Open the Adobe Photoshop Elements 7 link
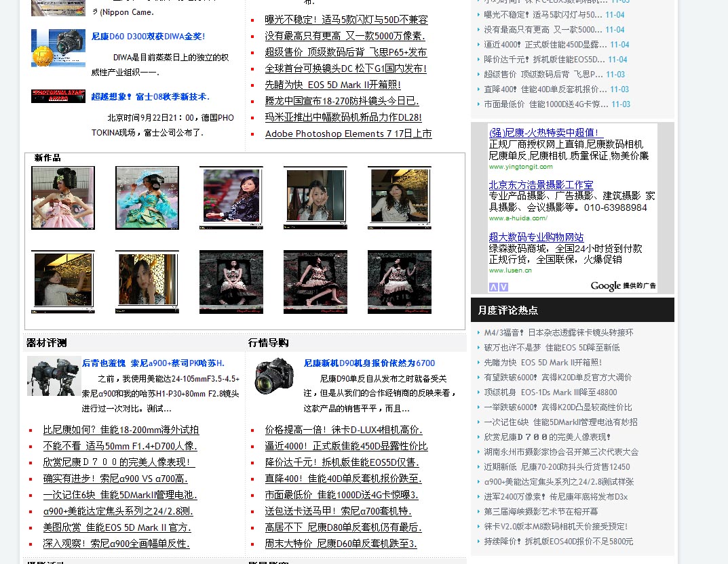Screen dimensions: 728x564 [x=348, y=134]
